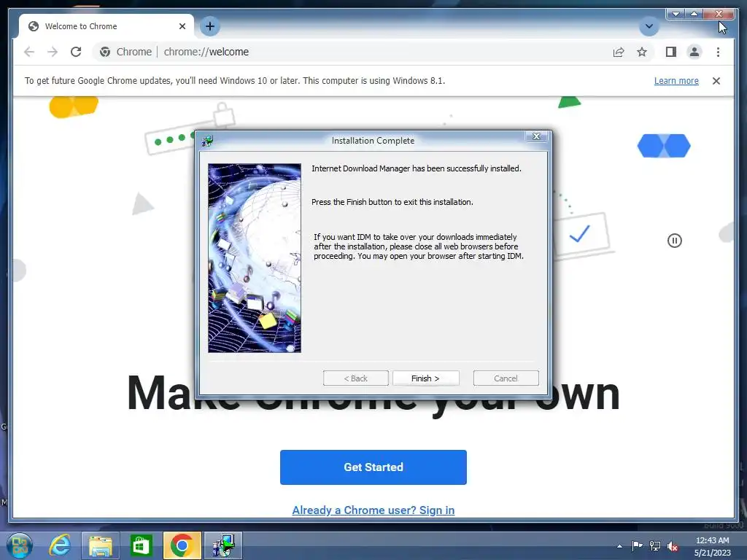The height and width of the screenshot is (560, 747).
Task: Switch to the Chrome taskbar icon
Action: click(182, 545)
